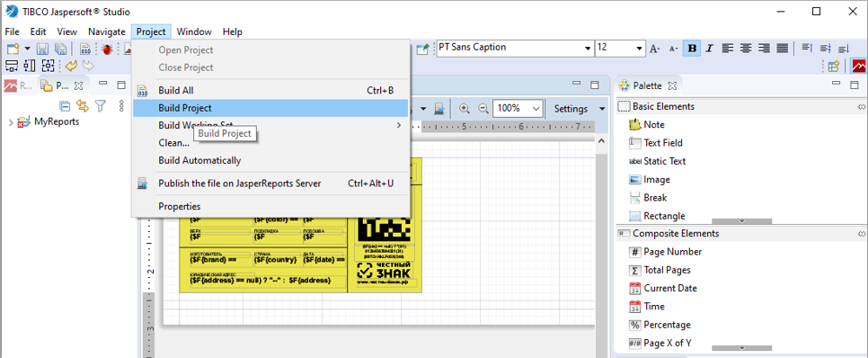
Task: Set vertical text alignment to middle
Action: (826, 49)
